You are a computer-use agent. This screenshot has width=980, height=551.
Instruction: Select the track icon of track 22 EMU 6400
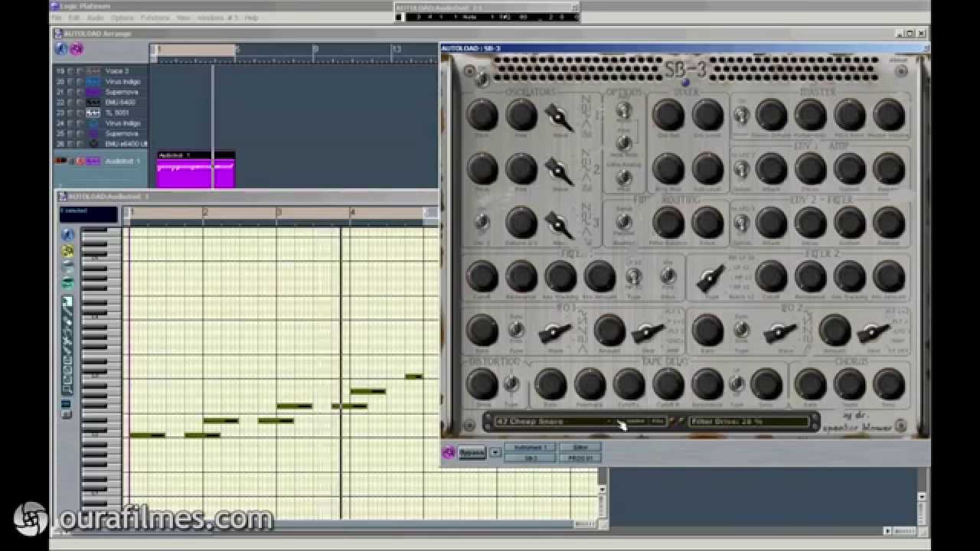(x=93, y=102)
